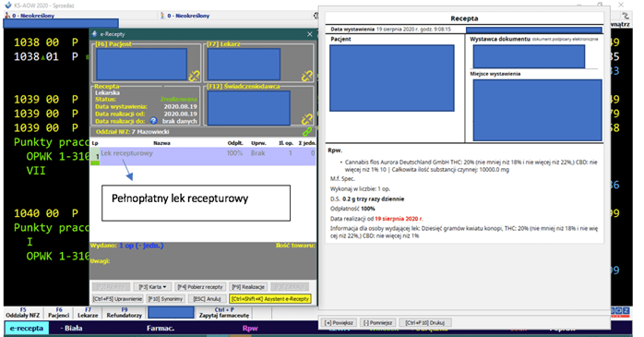Print the prescription with the Drukuj button
Image resolution: width=644 pixels, height=337 pixels.
tap(424, 322)
